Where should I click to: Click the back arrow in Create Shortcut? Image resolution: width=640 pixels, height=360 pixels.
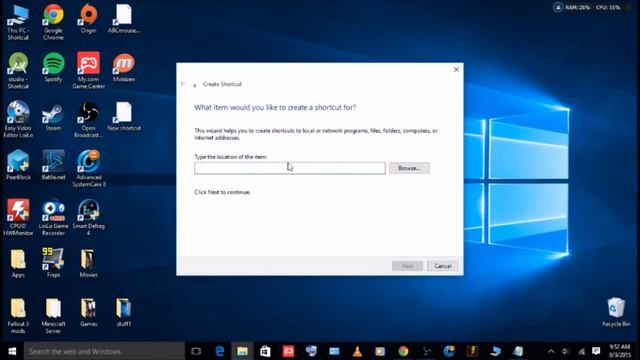coord(183,84)
